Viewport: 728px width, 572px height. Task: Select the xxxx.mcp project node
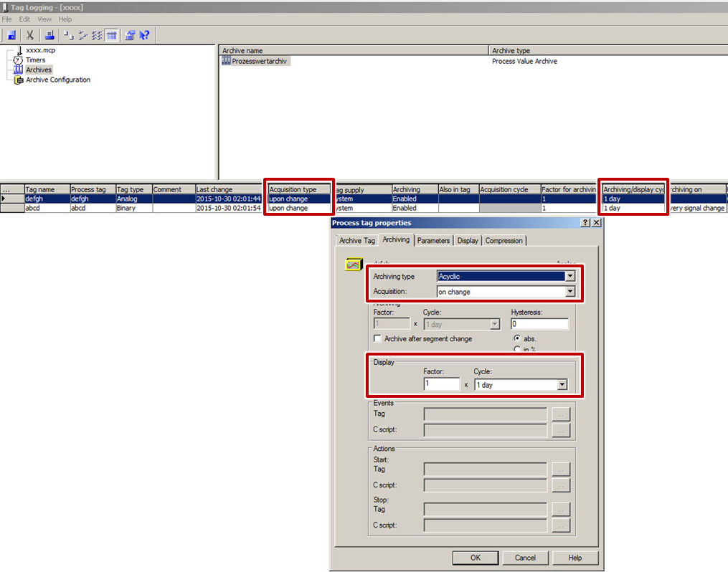[40, 50]
